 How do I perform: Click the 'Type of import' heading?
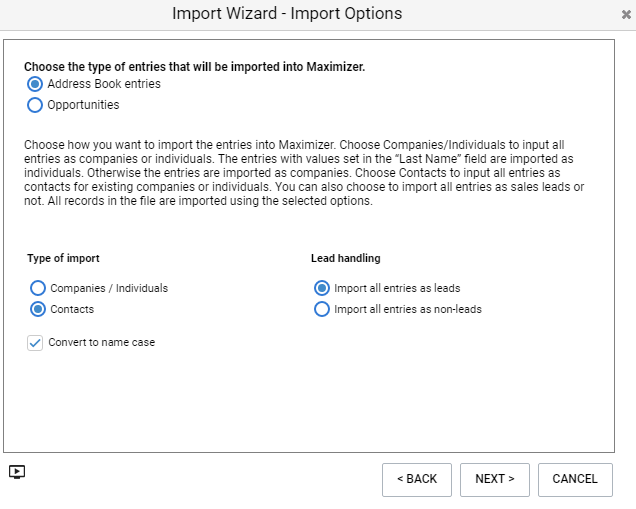click(x=63, y=258)
